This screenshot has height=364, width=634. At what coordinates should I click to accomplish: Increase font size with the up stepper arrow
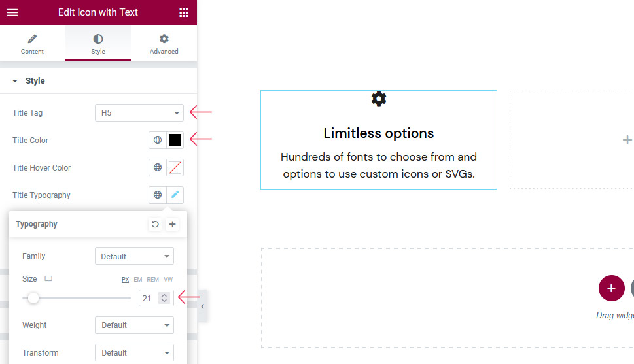[x=164, y=295]
